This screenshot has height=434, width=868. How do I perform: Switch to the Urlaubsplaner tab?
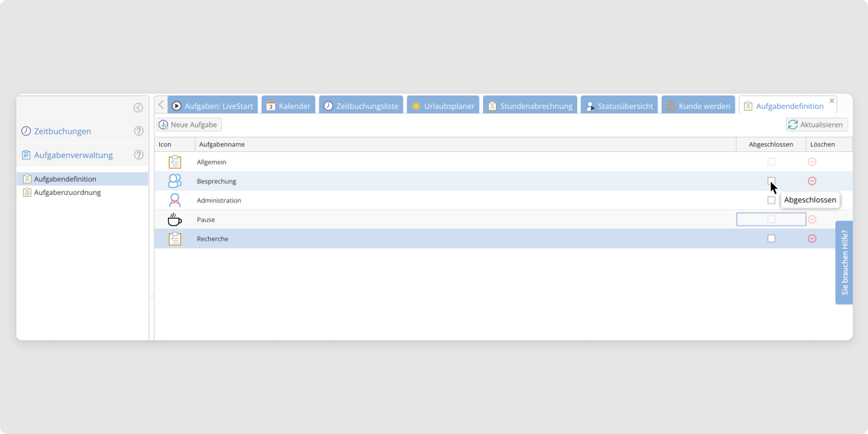point(443,106)
